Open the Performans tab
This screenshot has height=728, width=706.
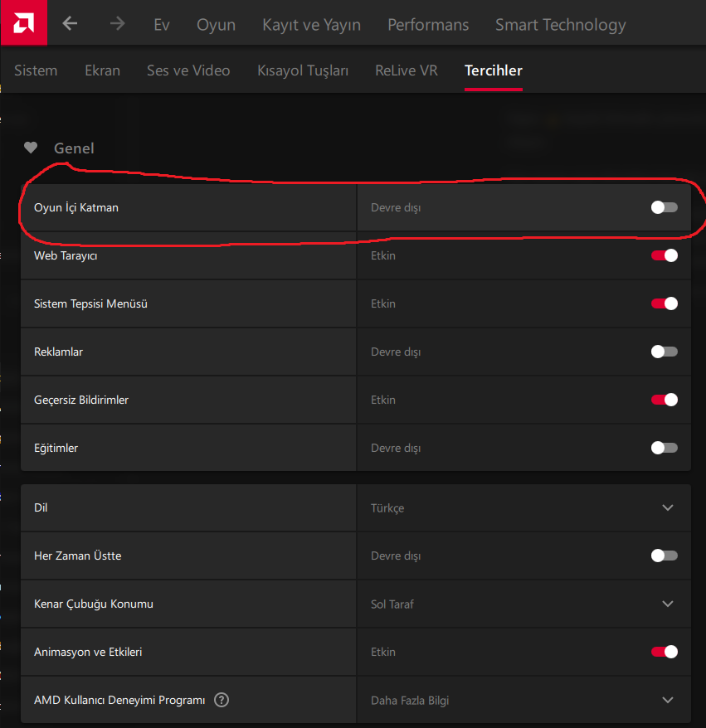click(x=428, y=25)
